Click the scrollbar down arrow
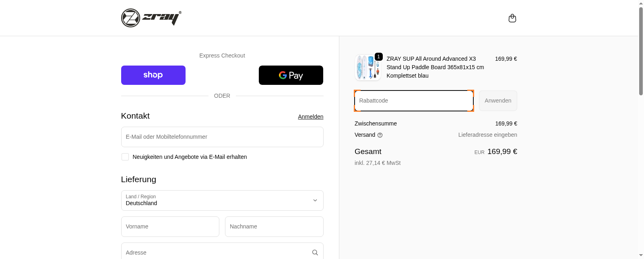This screenshot has width=644, height=259. coord(641,255)
